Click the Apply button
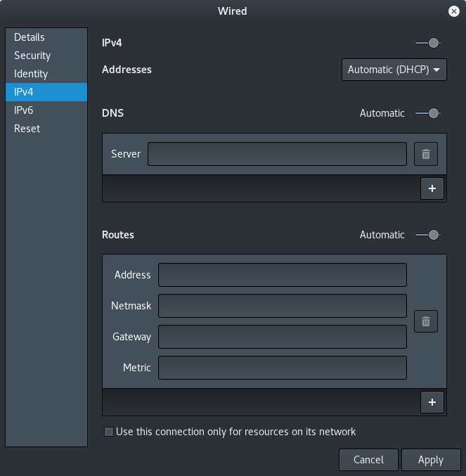 click(x=430, y=460)
